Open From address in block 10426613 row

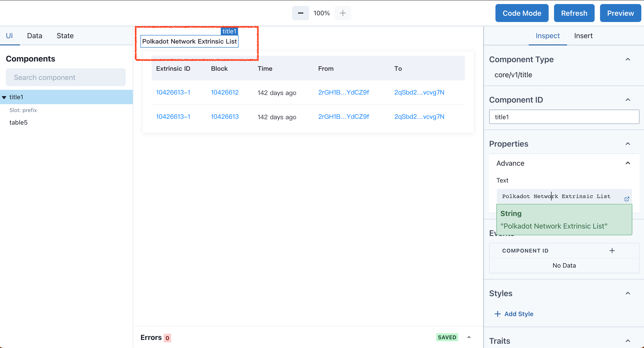click(x=344, y=117)
